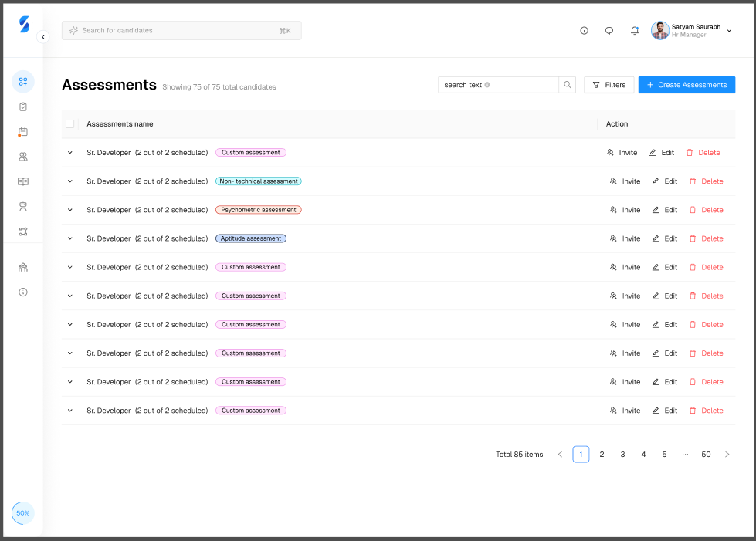
Task: Open the calendar icon in sidebar
Action: [23, 132]
